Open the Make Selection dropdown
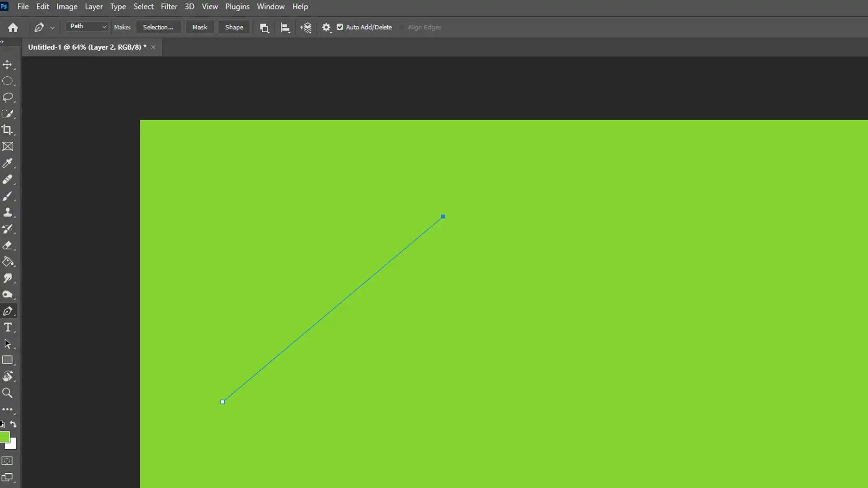868x488 pixels. pyautogui.click(x=158, y=27)
